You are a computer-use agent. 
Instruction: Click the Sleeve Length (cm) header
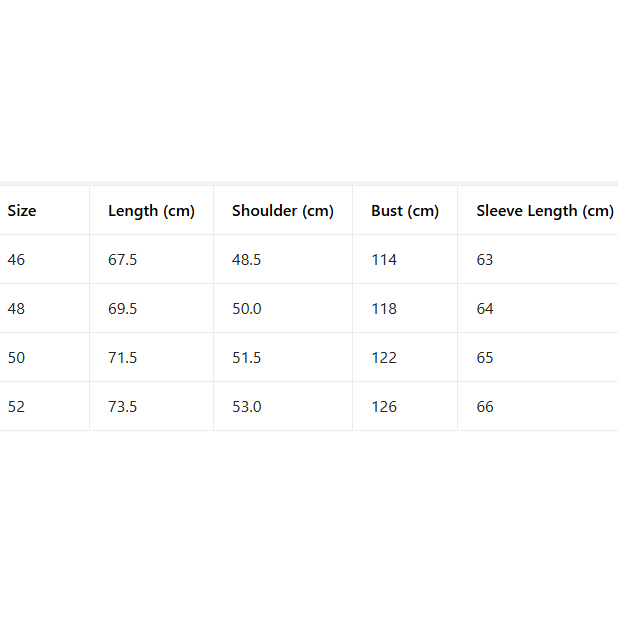(x=544, y=211)
